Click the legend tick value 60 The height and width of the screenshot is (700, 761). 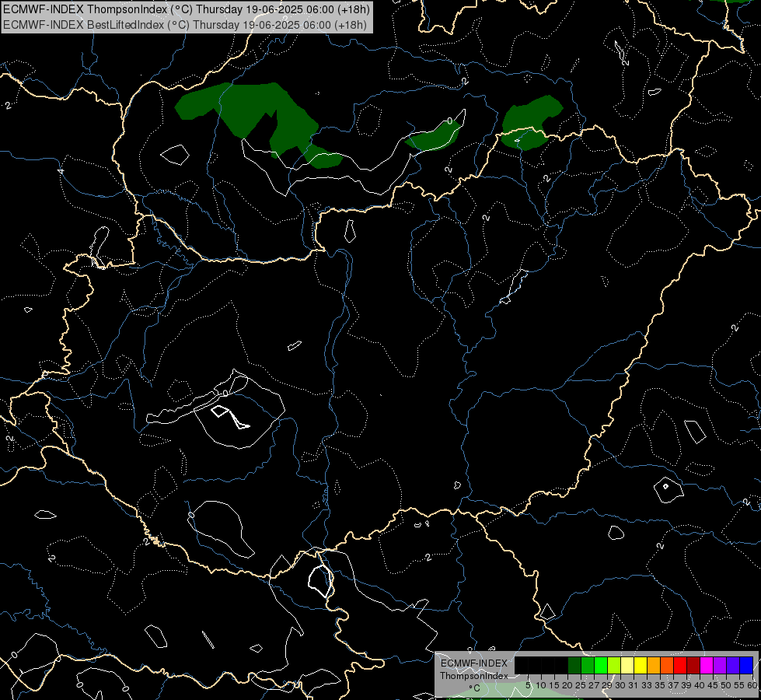tap(752, 685)
